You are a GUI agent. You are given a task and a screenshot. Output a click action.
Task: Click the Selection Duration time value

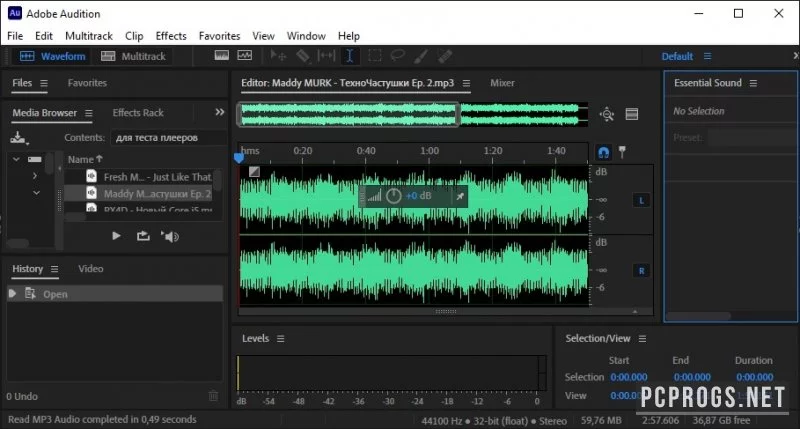click(755, 377)
